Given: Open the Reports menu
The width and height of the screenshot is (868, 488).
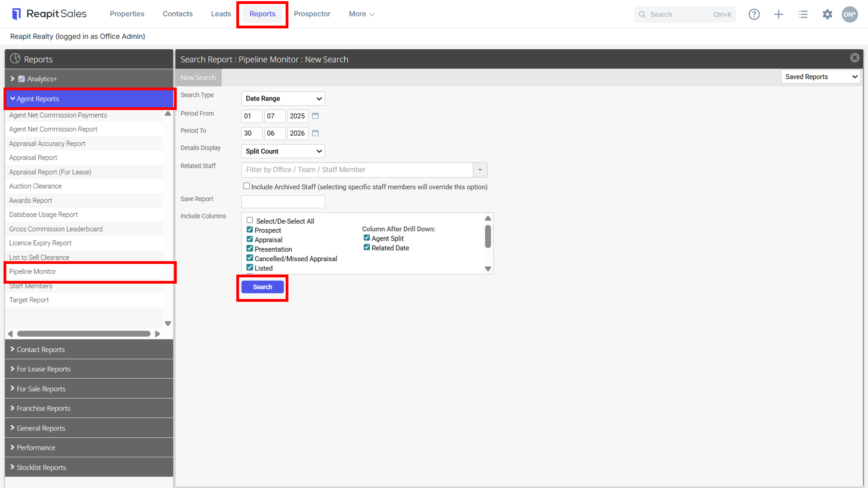Looking at the screenshot, I should point(262,14).
